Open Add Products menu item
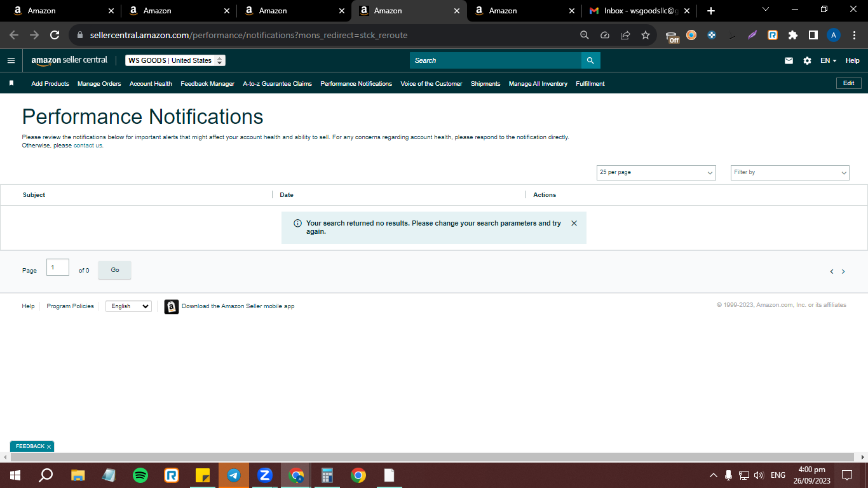868x488 pixels. [50, 84]
